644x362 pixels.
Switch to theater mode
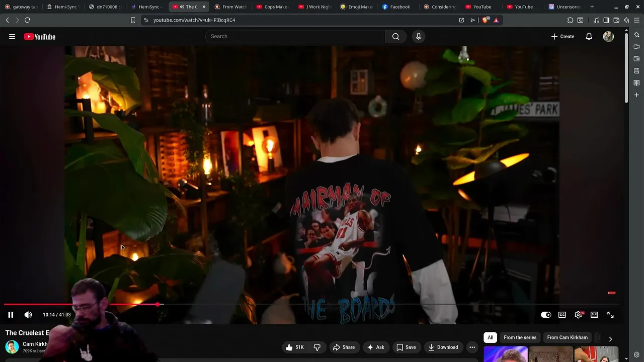[x=594, y=315]
